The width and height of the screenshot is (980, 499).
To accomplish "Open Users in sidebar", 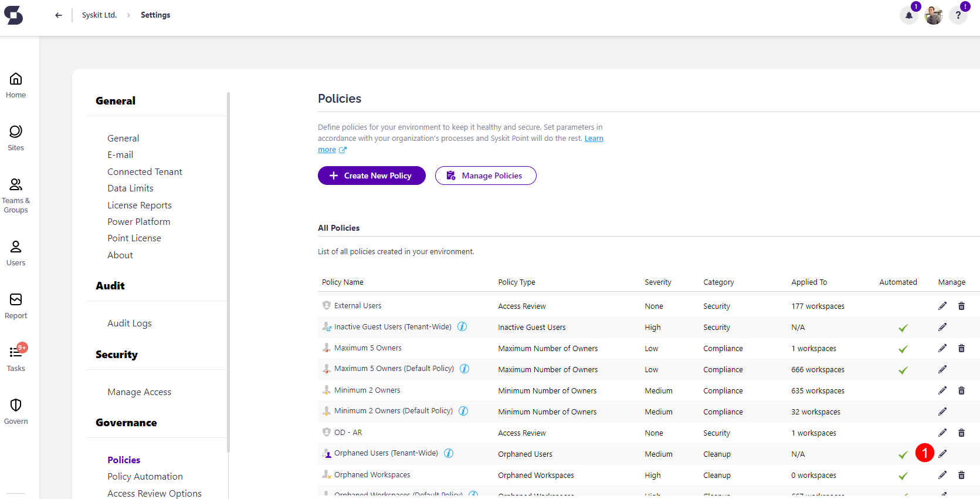I will point(16,254).
